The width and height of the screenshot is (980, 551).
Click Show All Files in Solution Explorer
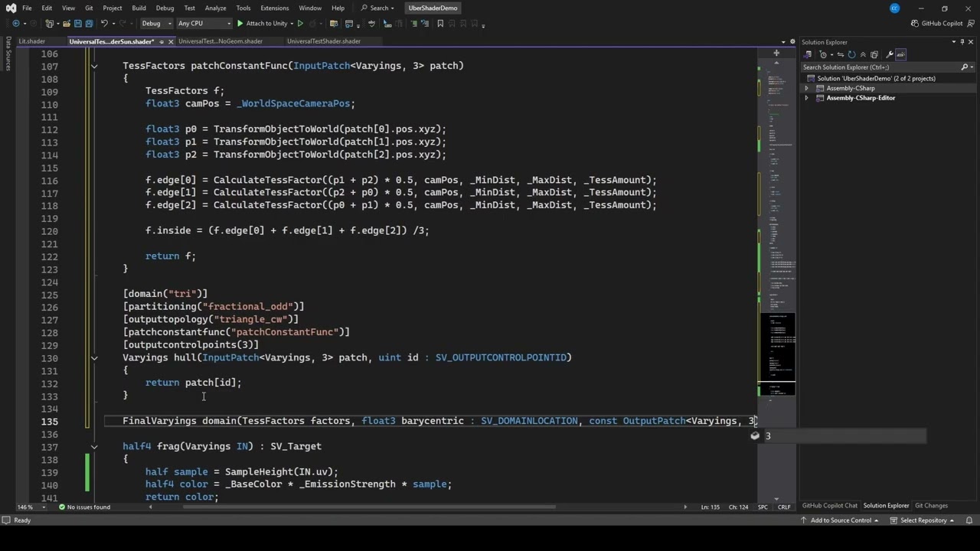874,54
